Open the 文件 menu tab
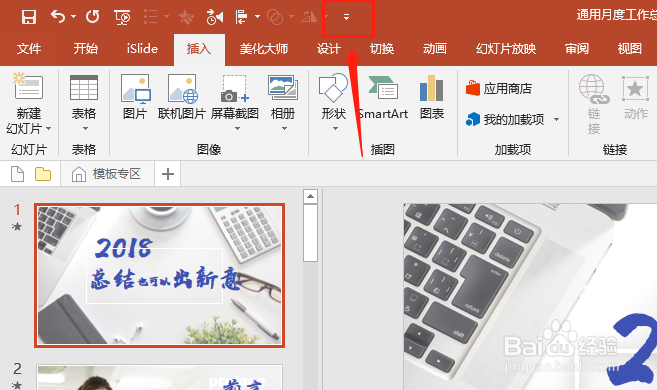The image size is (657, 390). (x=29, y=49)
